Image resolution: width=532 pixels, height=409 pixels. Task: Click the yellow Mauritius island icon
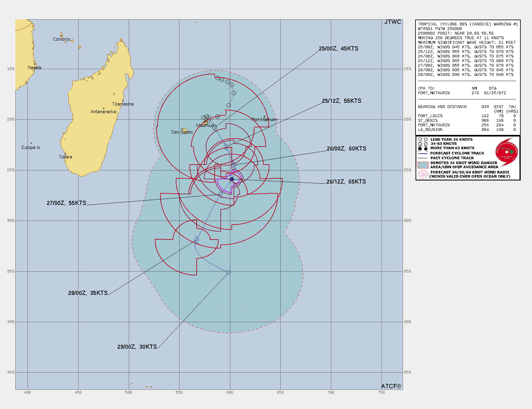pos(205,122)
